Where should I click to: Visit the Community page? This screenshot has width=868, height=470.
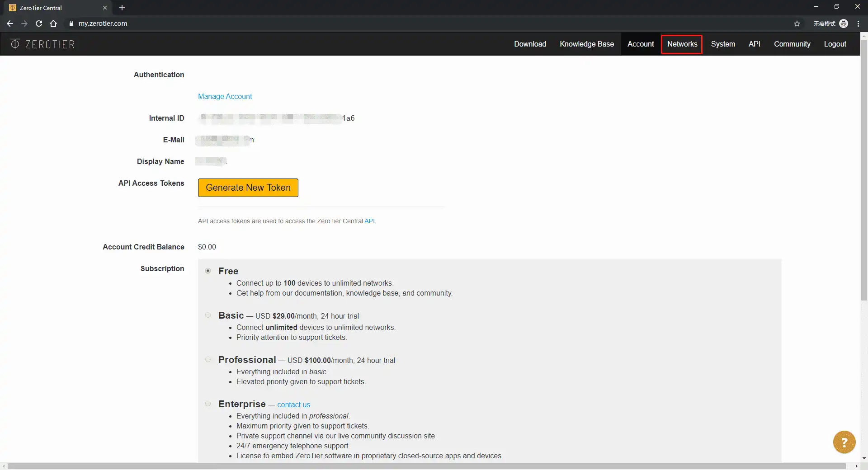792,44
